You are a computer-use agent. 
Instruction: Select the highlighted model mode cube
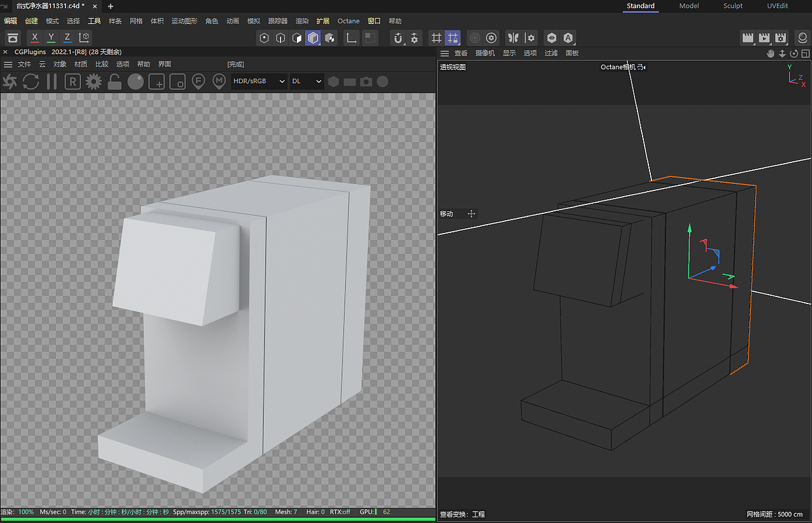click(313, 38)
